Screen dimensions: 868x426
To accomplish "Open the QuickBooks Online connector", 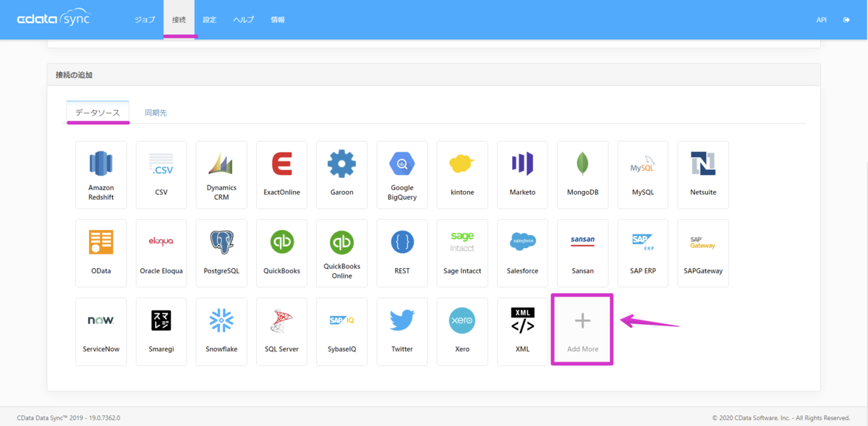I will [342, 253].
